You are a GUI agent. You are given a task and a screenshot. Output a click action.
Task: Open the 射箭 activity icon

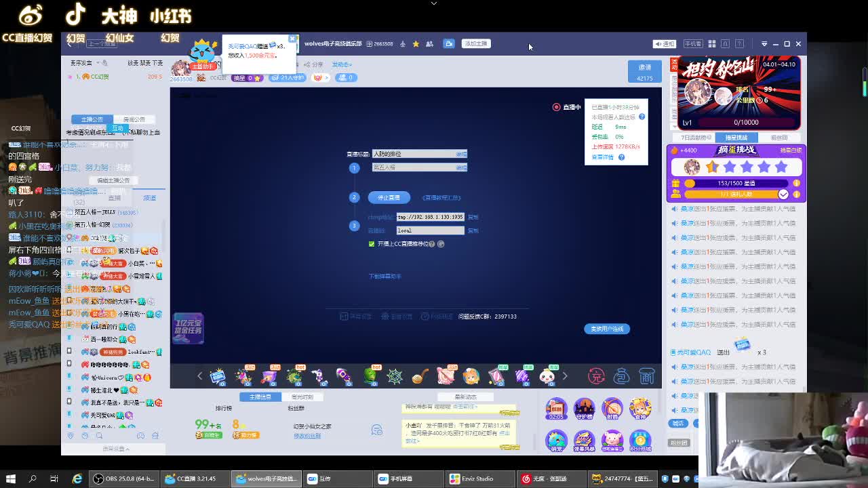[612, 409]
